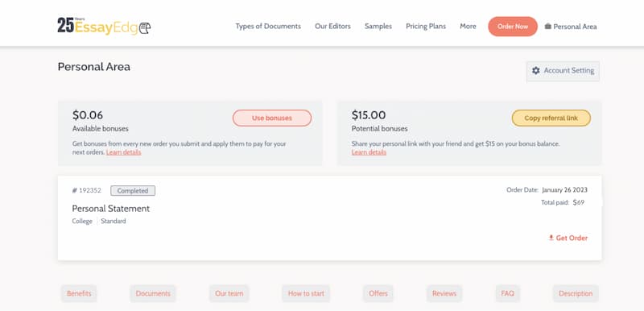
Task: Jump to the FAQ section tab
Action: (x=508, y=293)
